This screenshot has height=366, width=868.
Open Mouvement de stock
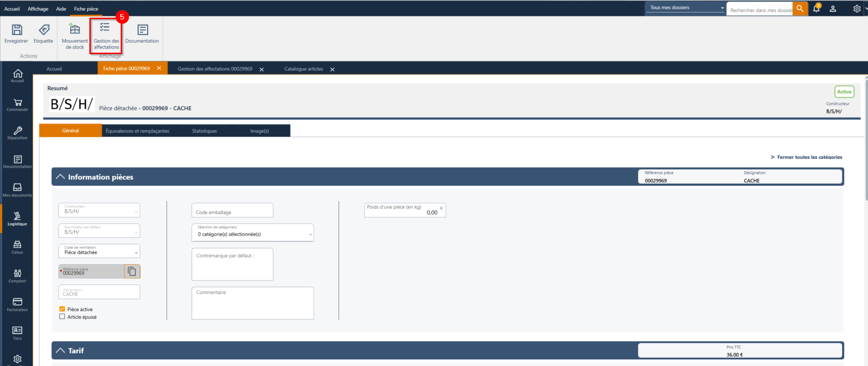[75, 36]
